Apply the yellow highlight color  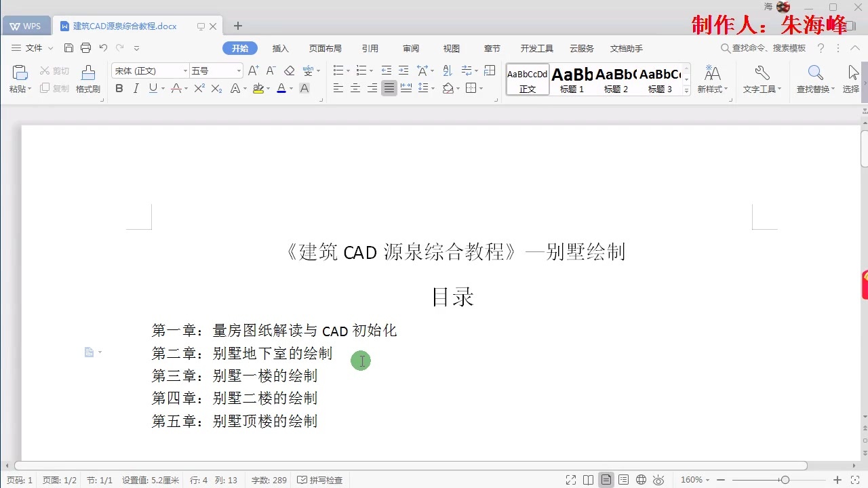pyautogui.click(x=258, y=88)
